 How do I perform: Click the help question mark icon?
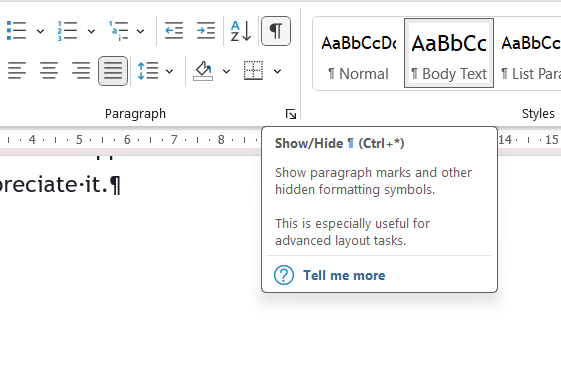tap(284, 275)
